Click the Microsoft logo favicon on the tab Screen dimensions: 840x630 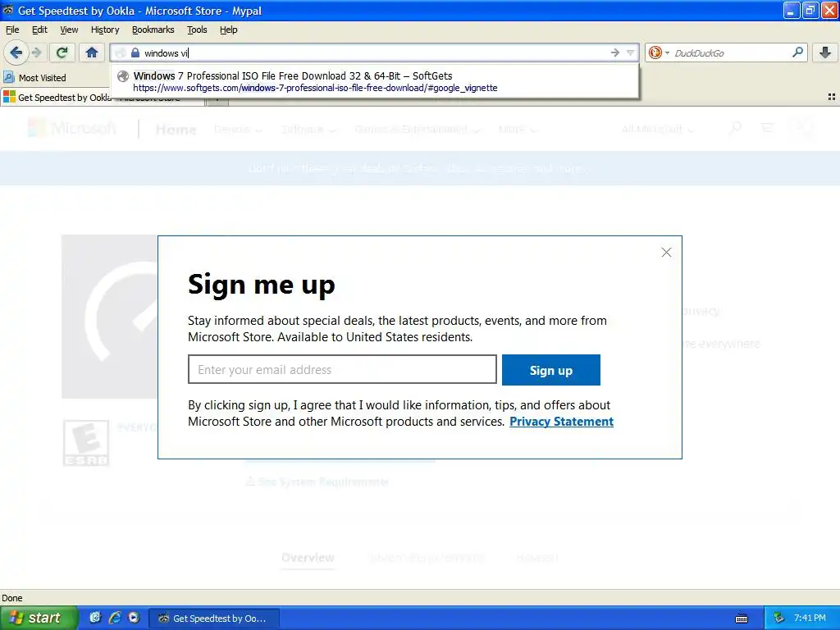point(9,97)
